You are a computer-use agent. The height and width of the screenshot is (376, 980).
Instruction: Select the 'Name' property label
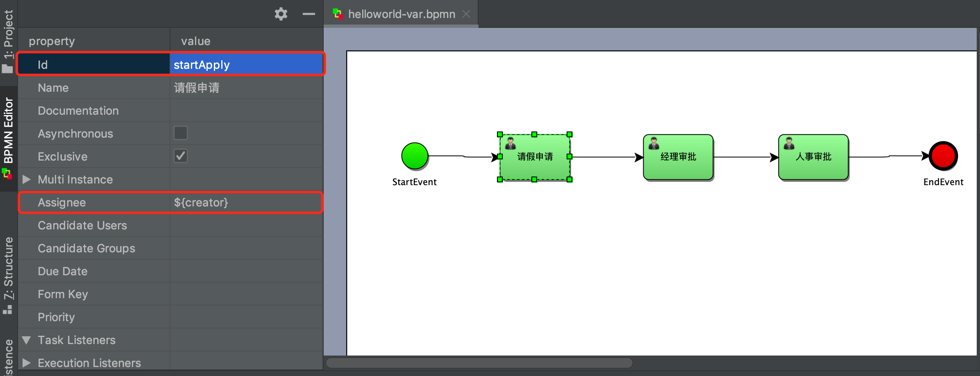53,88
